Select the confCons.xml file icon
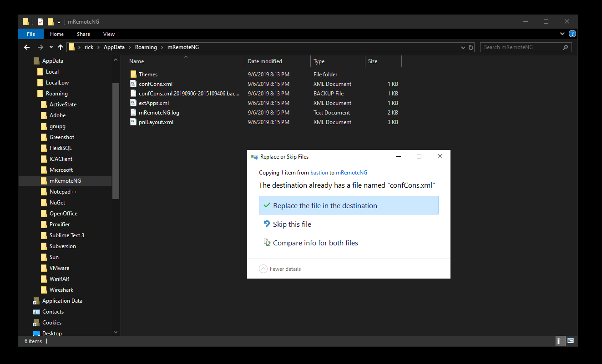This screenshot has width=602, height=364. point(133,84)
